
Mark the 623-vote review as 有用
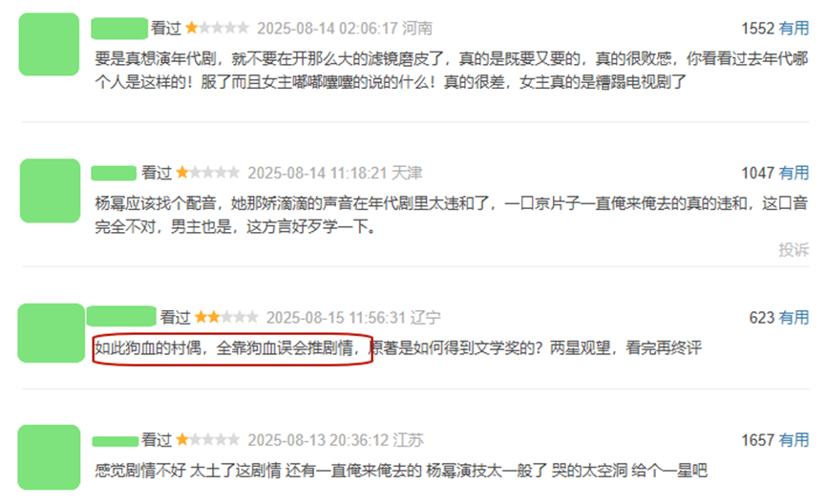[x=794, y=318]
